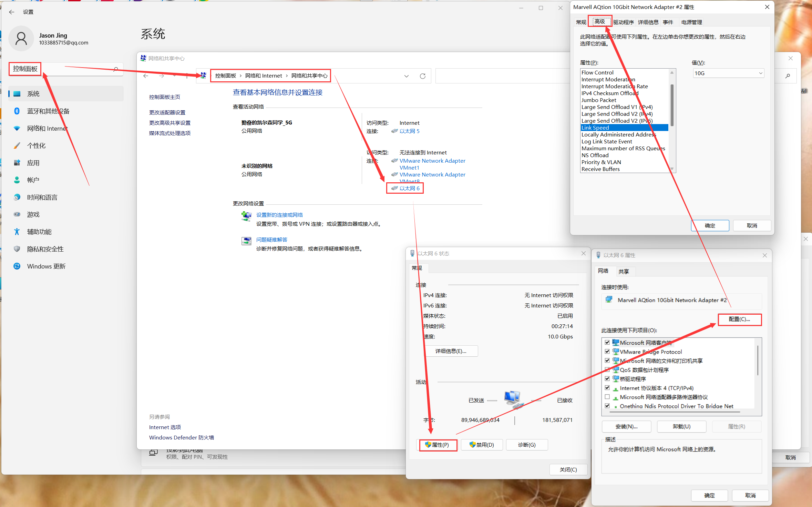Click the back arrow in Settings header

(x=12, y=12)
